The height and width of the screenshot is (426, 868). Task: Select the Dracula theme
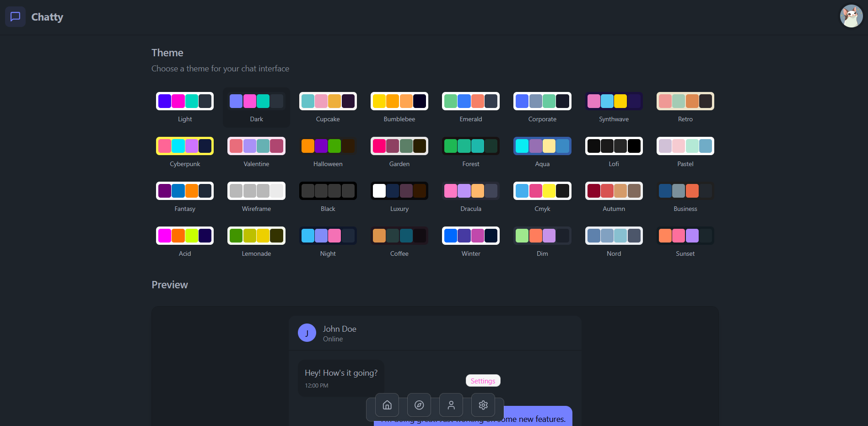point(471,197)
